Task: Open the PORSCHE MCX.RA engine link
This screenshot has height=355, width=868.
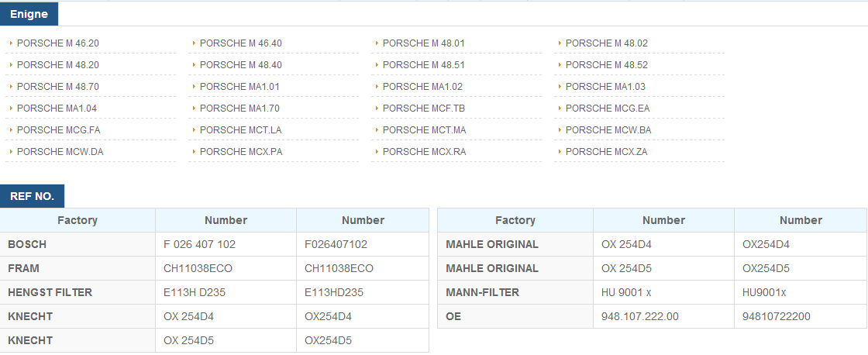Action: pos(424,152)
